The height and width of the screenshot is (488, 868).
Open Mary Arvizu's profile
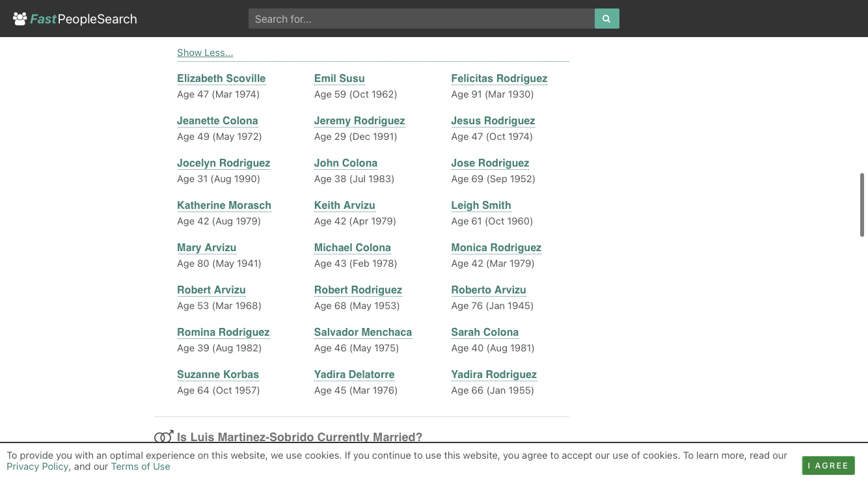pyautogui.click(x=206, y=247)
